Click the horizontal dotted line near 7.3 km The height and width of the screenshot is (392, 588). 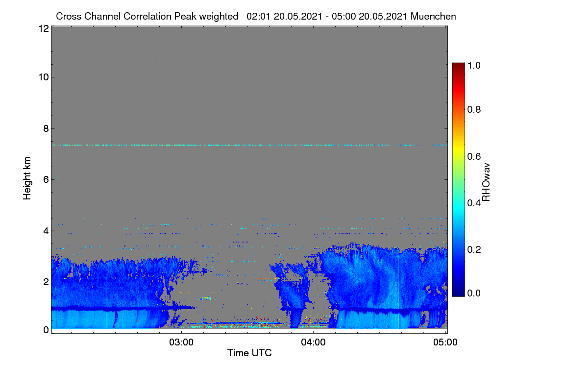click(249, 145)
